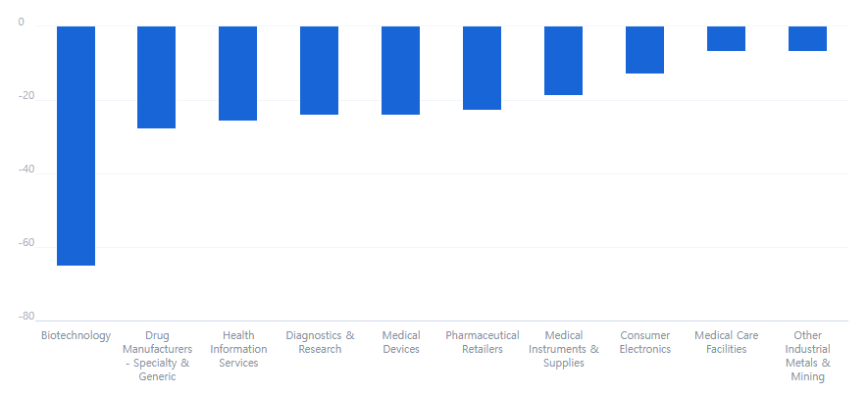Image resolution: width=868 pixels, height=395 pixels.
Task: Click the Consumer Electronics bar
Action: point(644,49)
